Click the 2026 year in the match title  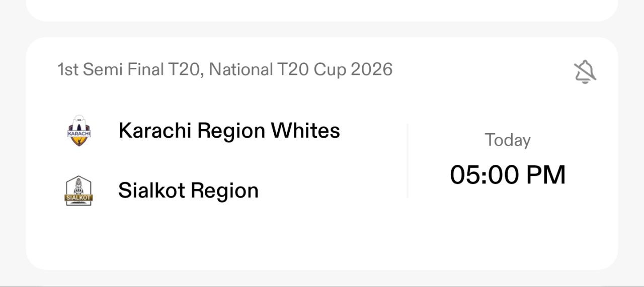(371, 69)
